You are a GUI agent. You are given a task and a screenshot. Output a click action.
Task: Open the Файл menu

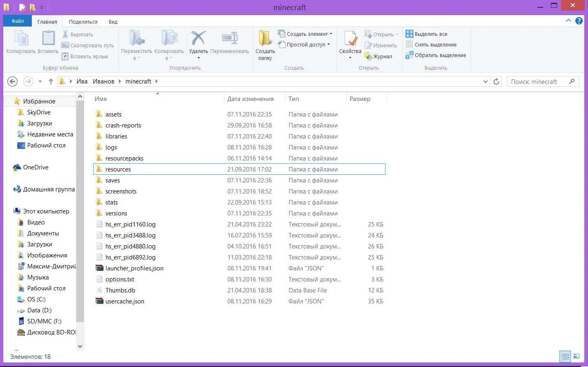point(18,21)
